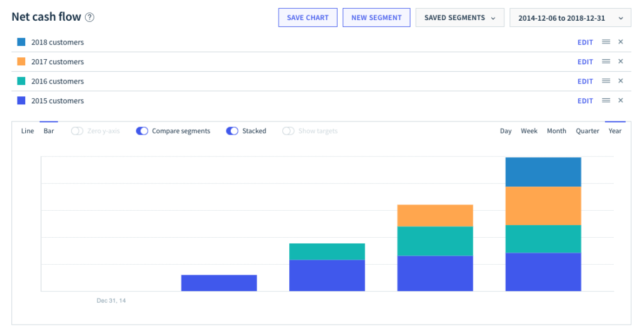Click the New Segment button
The height and width of the screenshot is (329, 644).
[376, 18]
